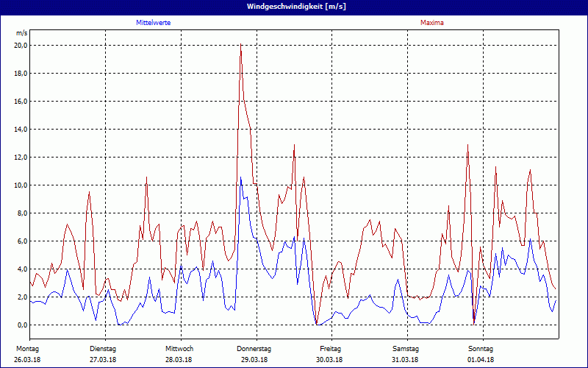Viewport: 588px width, 368px height.
Task: Click the Mittwoch day label
Action: 179,349
